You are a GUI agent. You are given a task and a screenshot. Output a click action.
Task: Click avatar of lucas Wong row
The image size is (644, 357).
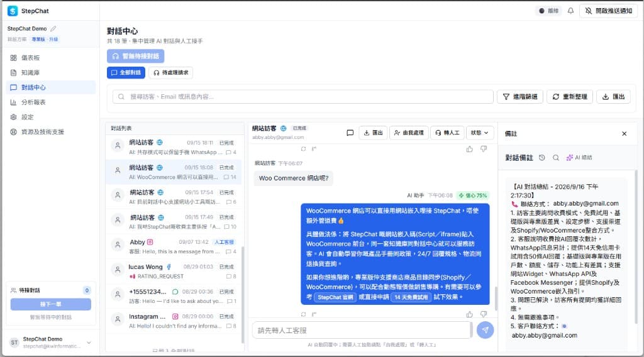tap(118, 270)
